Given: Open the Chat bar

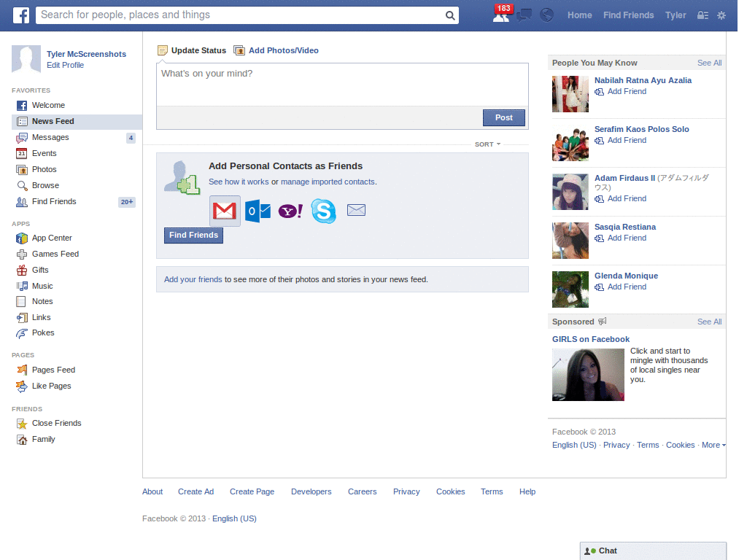Looking at the screenshot, I should tap(653, 551).
